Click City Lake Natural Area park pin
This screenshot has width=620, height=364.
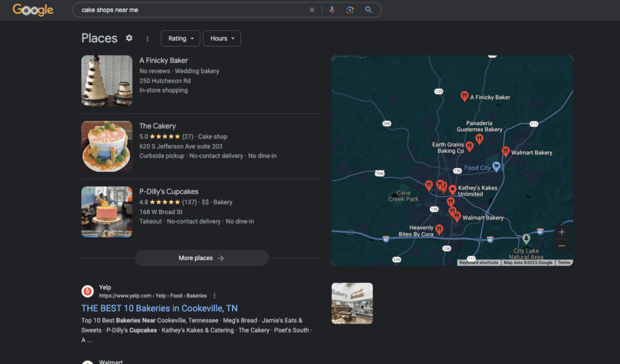pos(526,238)
